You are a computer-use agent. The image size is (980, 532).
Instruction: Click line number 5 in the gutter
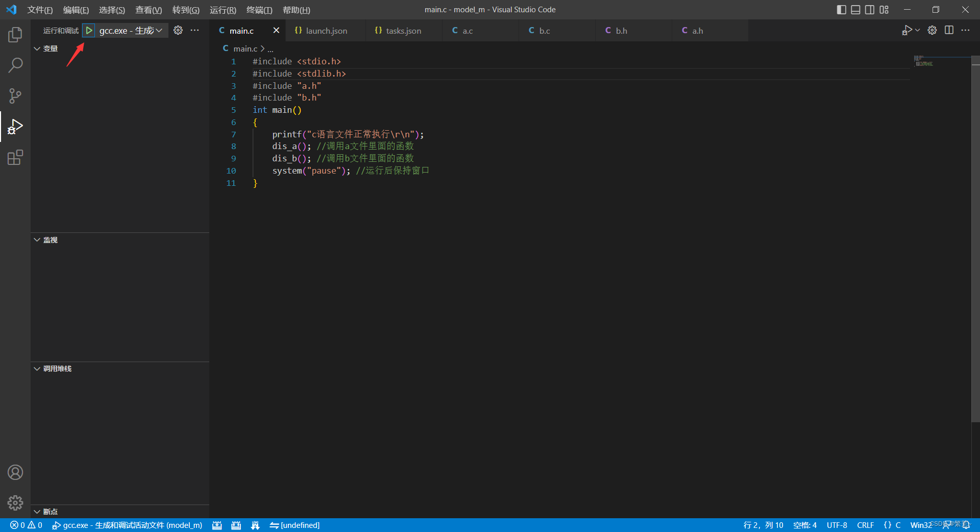pos(233,110)
